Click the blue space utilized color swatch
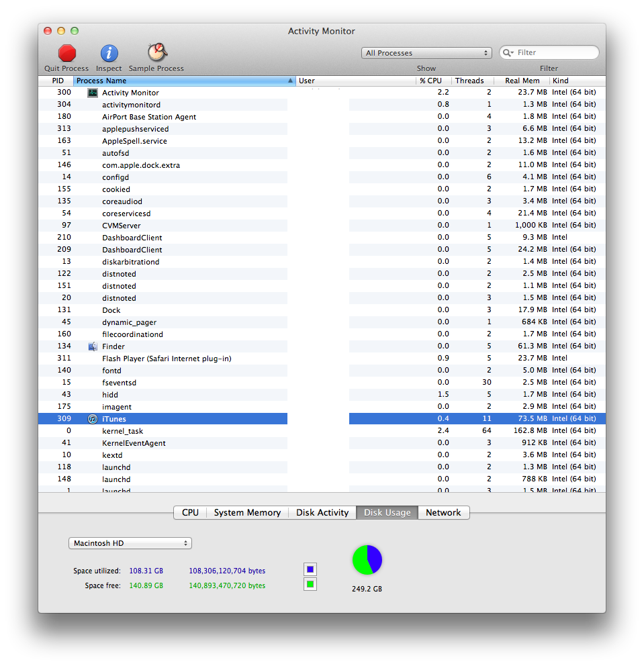Viewport: 644px width, 666px height. point(310,569)
